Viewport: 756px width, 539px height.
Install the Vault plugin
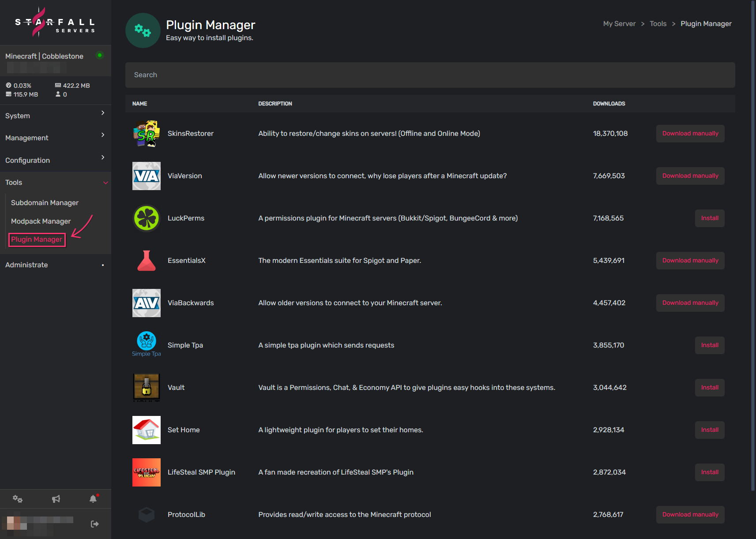click(710, 388)
